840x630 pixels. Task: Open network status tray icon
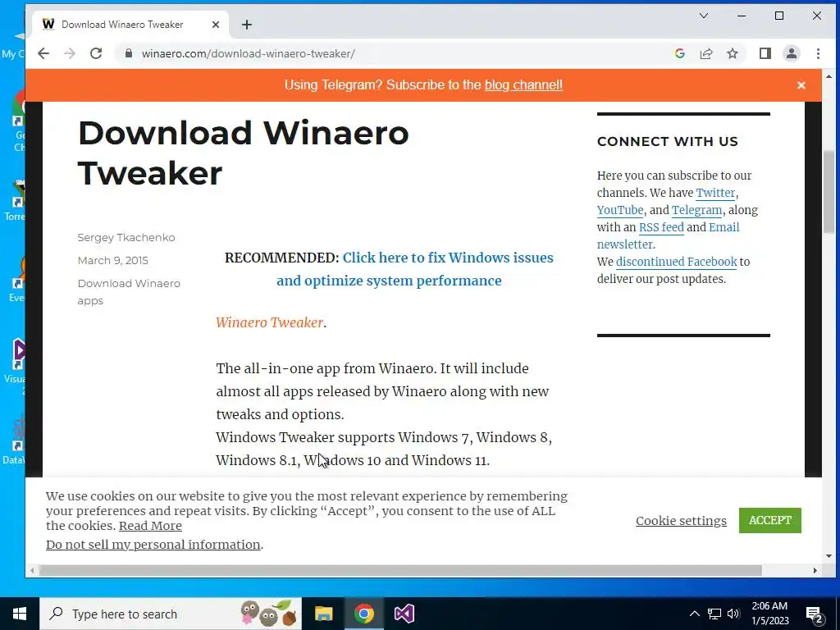(714, 614)
